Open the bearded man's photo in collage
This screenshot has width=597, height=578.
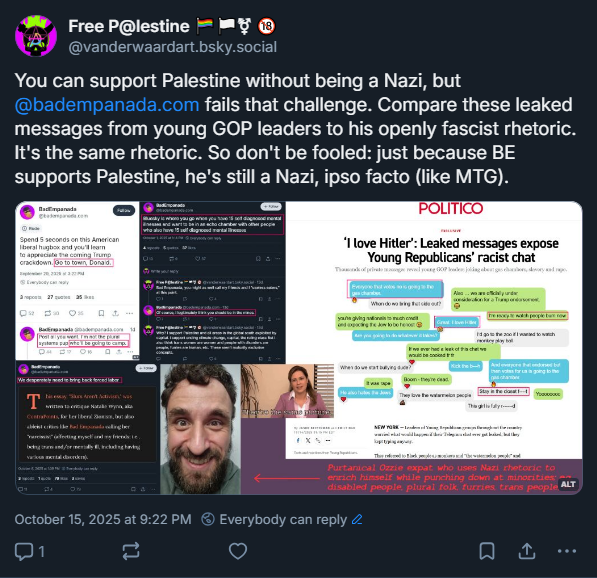pyautogui.click(x=200, y=429)
